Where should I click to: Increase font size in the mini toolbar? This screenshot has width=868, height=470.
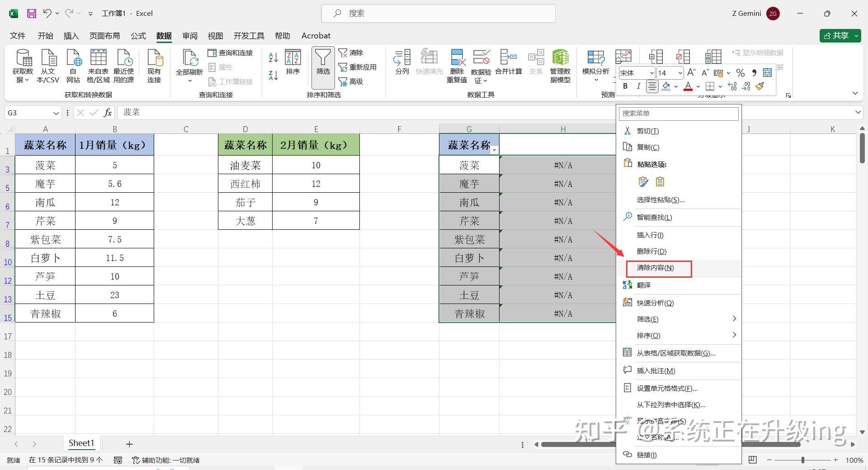[691, 73]
